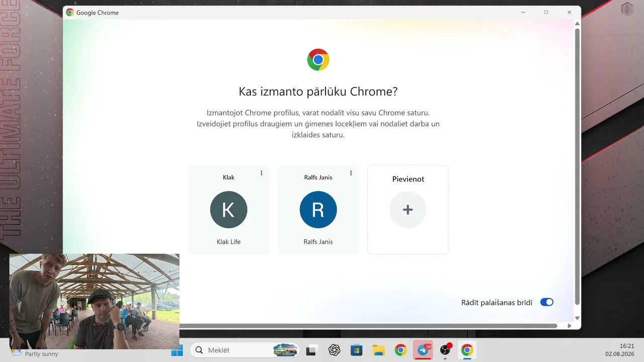Click the heading Kas izmanto pārlūku Chrome?
The image size is (644, 362).
[x=318, y=92]
